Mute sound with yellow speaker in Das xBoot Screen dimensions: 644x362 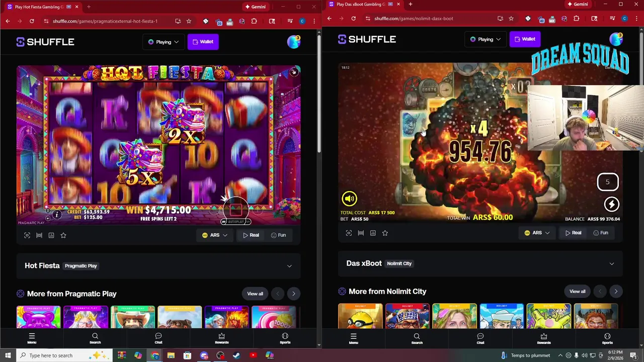349,199
